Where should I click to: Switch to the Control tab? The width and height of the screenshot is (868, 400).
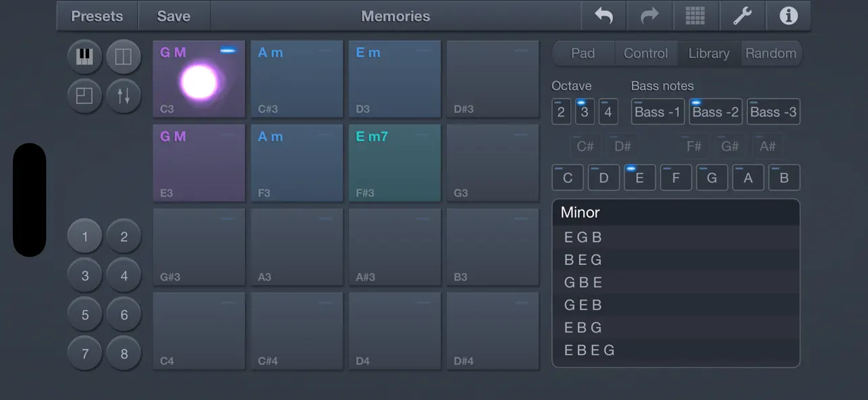click(x=645, y=53)
